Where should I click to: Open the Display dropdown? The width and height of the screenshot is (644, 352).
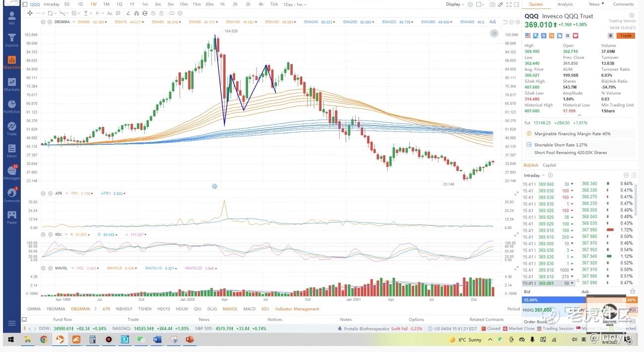click(x=455, y=4)
